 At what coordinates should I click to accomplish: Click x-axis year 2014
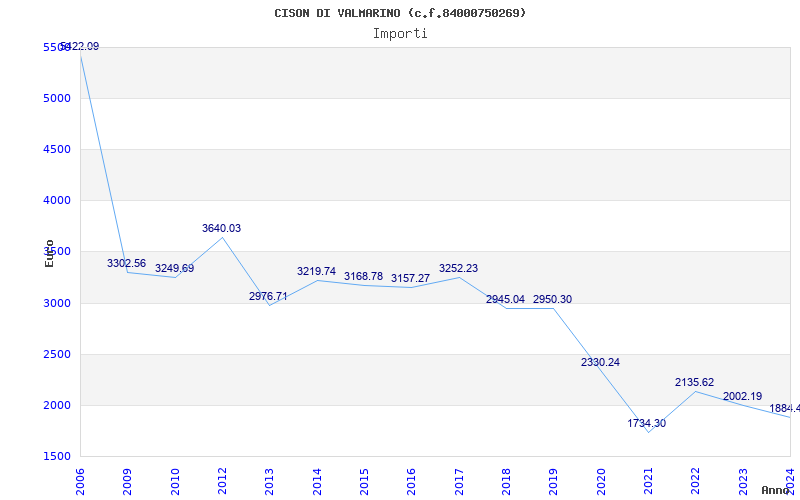[317, 482]
